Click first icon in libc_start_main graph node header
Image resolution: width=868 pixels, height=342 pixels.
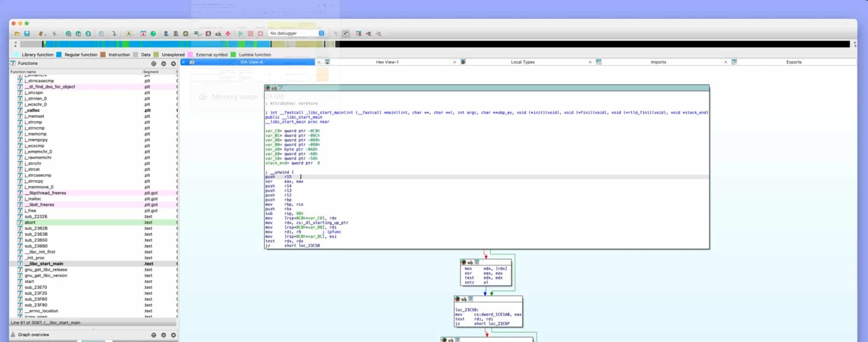pos(268,88)
